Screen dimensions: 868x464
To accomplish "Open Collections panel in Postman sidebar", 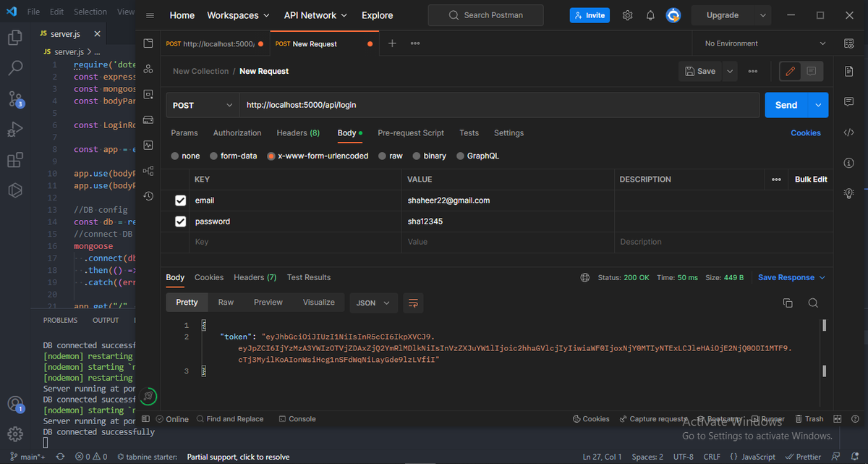I will tap(148, 43).
